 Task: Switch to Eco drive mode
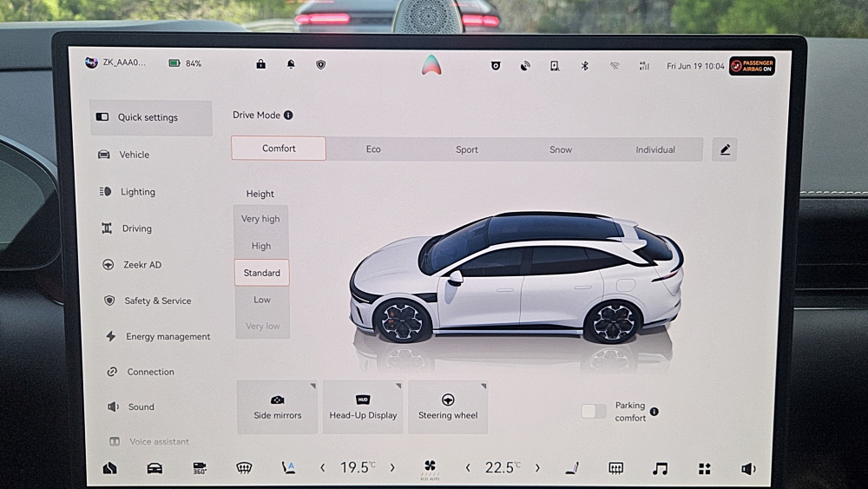[373, 149]
